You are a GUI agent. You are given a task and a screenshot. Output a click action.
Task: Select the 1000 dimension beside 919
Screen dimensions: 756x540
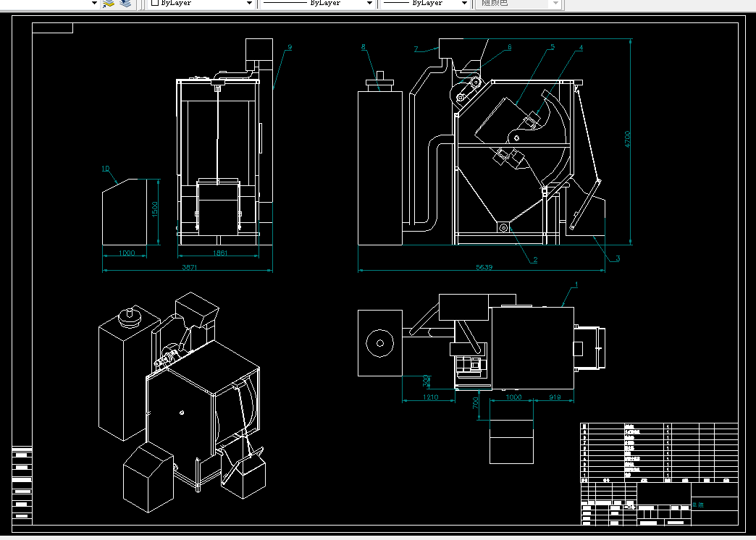513,397
